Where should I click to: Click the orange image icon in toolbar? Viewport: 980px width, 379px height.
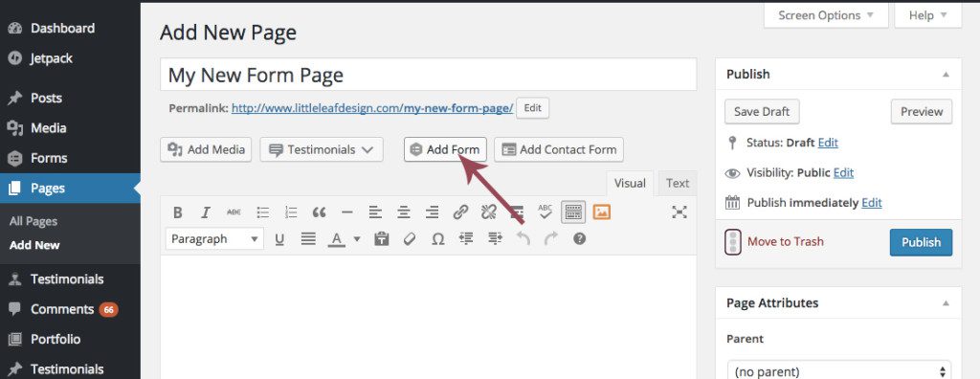tap(601, 212)
